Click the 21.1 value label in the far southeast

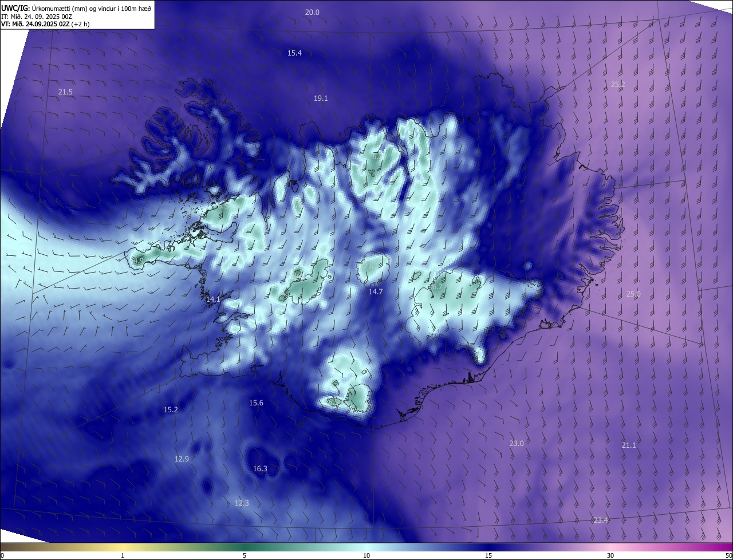[x=629, y=445]
